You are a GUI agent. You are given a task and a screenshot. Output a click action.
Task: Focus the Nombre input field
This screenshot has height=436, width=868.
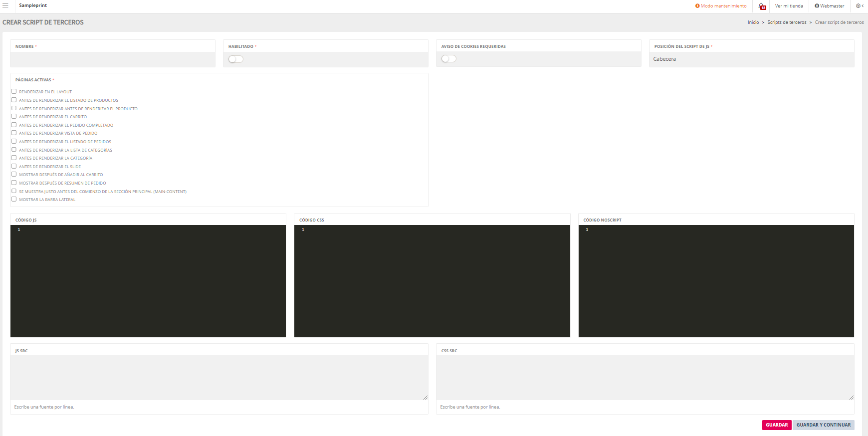(x=113, y=59)
